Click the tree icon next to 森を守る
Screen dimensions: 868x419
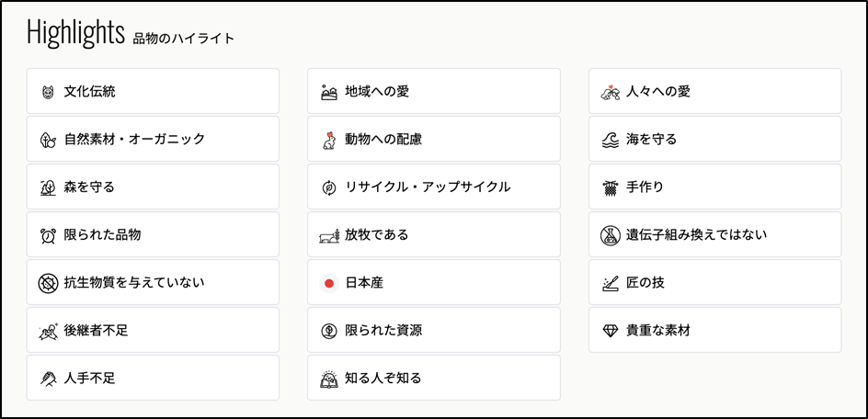coord(48,187)
